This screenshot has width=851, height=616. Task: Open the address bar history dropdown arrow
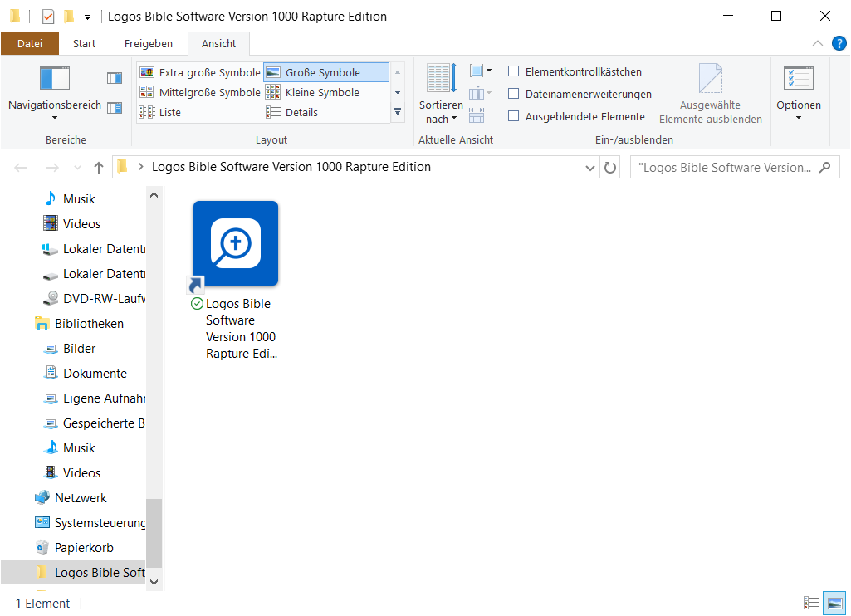click(590, 168)
